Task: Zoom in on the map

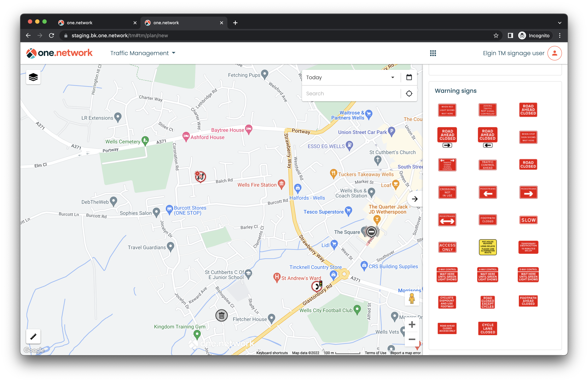Action: [412, 324]
